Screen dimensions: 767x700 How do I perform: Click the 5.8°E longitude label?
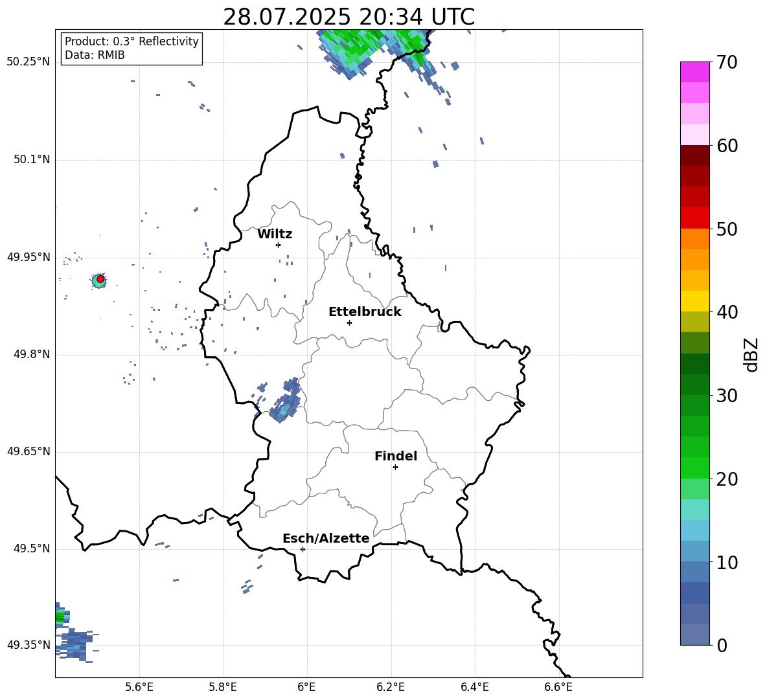coord(223,687)
